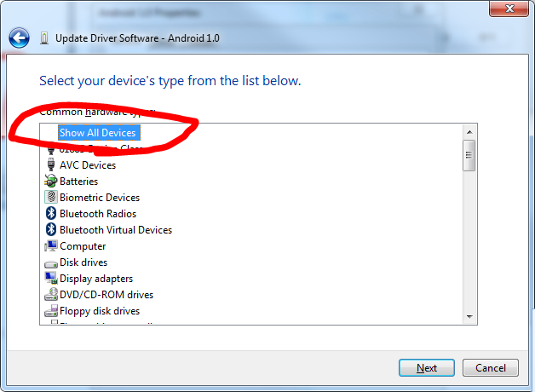Click the Biometric Devices fingerprint icon
Image resolution: width=535 pixels, height=392 pixels.
click(51, 197)
